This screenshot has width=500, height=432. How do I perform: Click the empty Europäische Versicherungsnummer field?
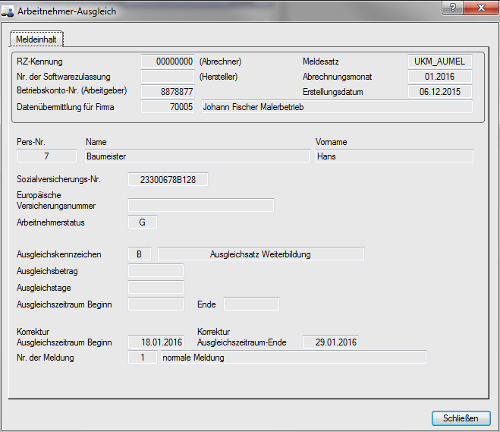click(201, 205)
